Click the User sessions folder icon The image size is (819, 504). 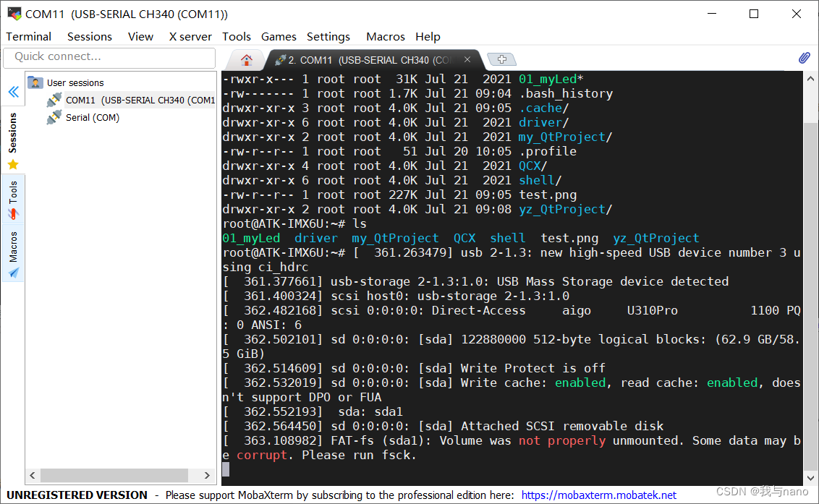pos(35,82)
